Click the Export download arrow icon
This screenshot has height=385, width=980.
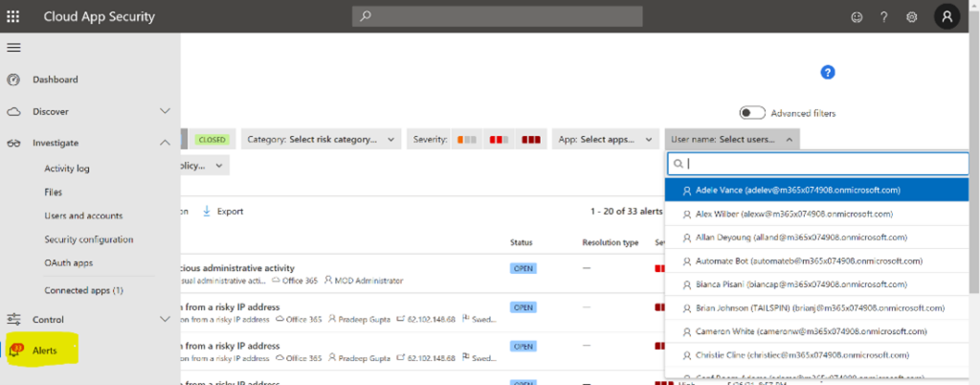(207, 212)
